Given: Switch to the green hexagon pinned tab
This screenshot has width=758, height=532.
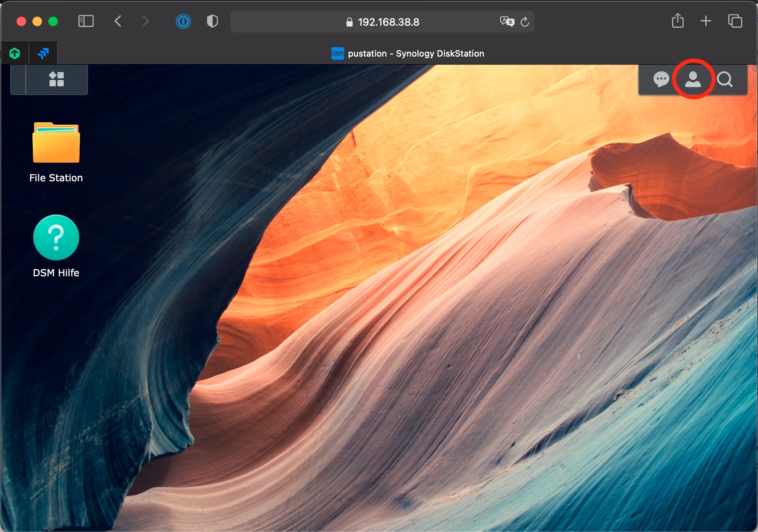Looking at the screenshot, I should 15,53.
